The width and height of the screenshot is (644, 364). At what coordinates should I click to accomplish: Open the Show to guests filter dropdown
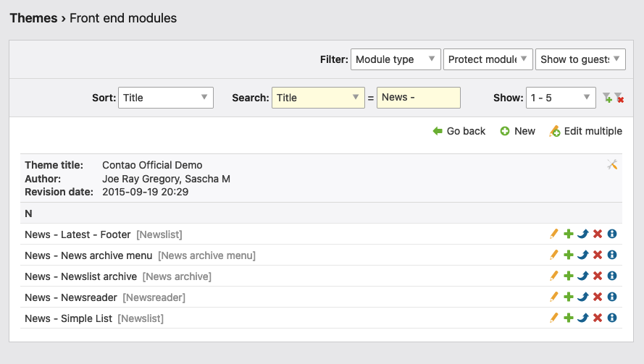point(580,59)
